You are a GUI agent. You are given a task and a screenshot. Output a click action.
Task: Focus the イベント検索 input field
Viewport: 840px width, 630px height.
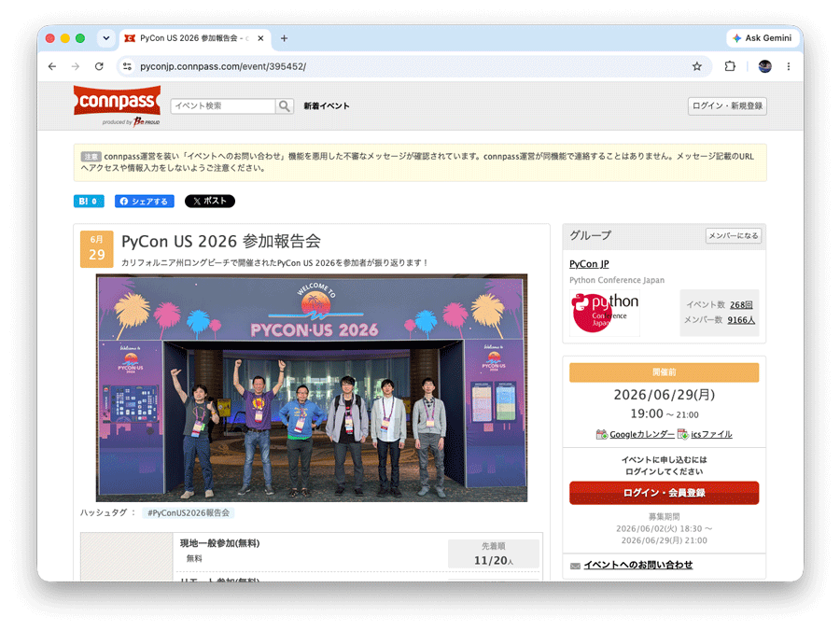click(x=223, y=106)
